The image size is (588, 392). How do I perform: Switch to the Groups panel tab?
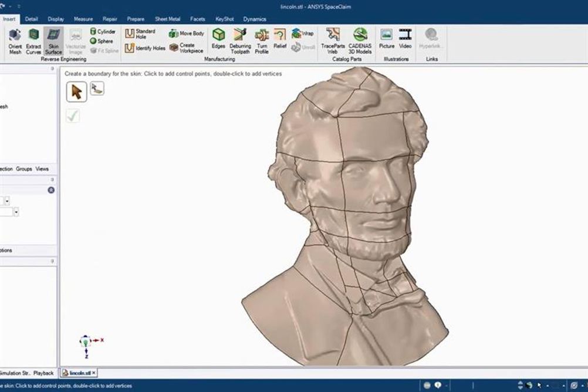(24, 169)
